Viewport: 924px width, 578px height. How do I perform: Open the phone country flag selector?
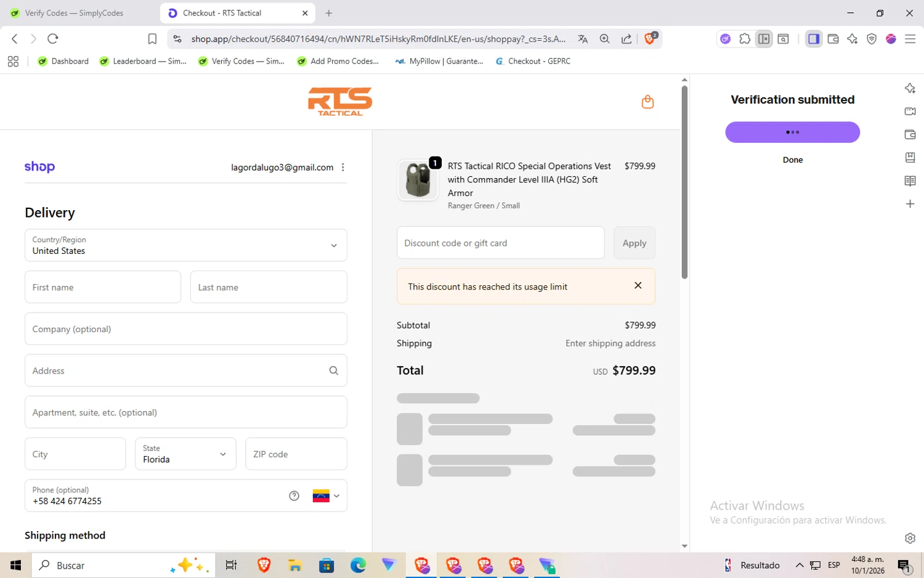coord(326,496)
